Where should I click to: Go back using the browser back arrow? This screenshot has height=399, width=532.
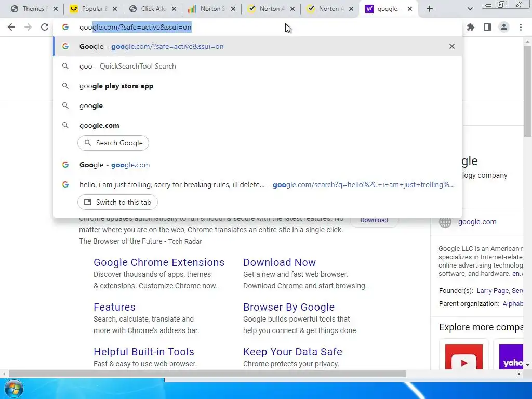point(11,27)
